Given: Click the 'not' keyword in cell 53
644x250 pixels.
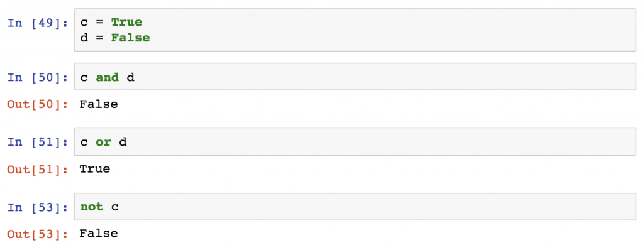Looking at the screenshot, I should pos(92,207).
